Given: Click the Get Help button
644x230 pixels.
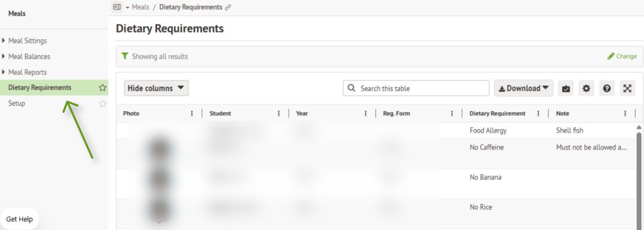Looking at the screenshot, I should 20,219.
